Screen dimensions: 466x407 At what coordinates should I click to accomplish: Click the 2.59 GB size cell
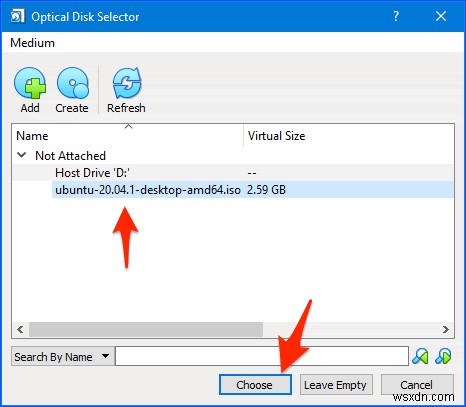[x=266, y=190]
